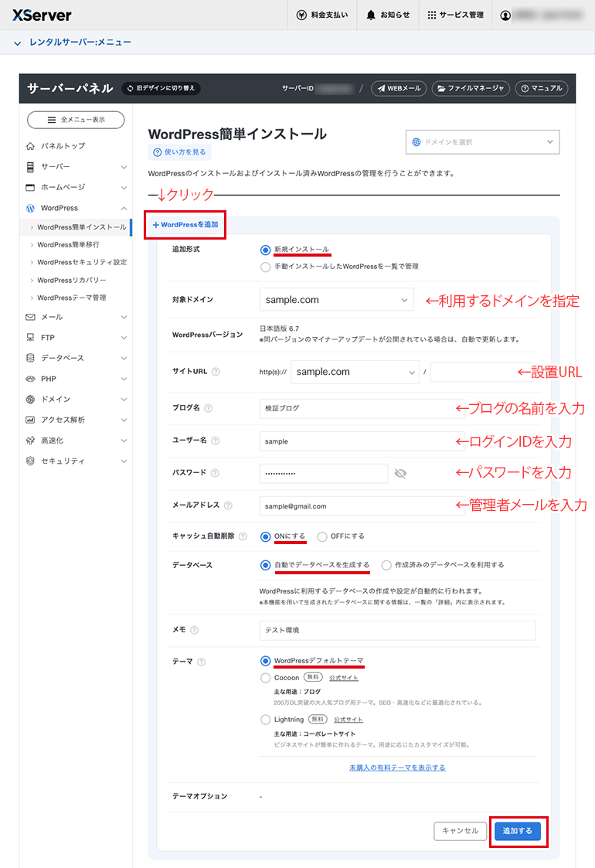Click help icon next to ユーザー名

point(216,441)
